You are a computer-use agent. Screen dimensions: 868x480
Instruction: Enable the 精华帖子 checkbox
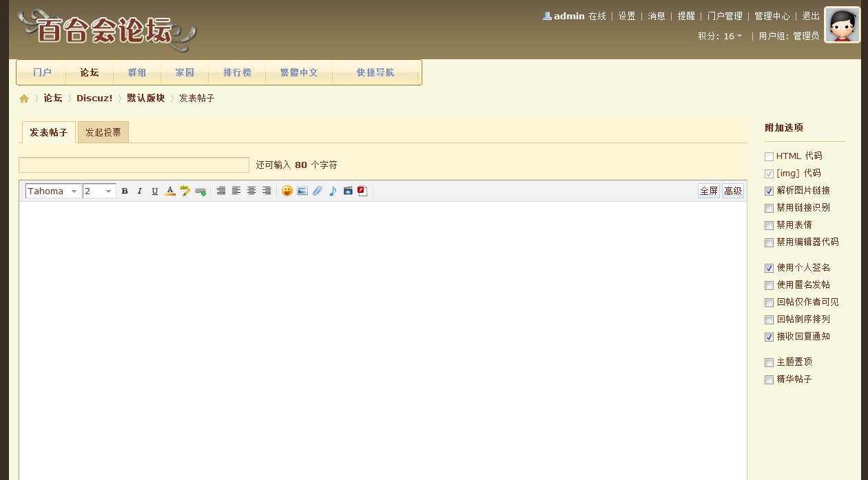click(769, 380)
